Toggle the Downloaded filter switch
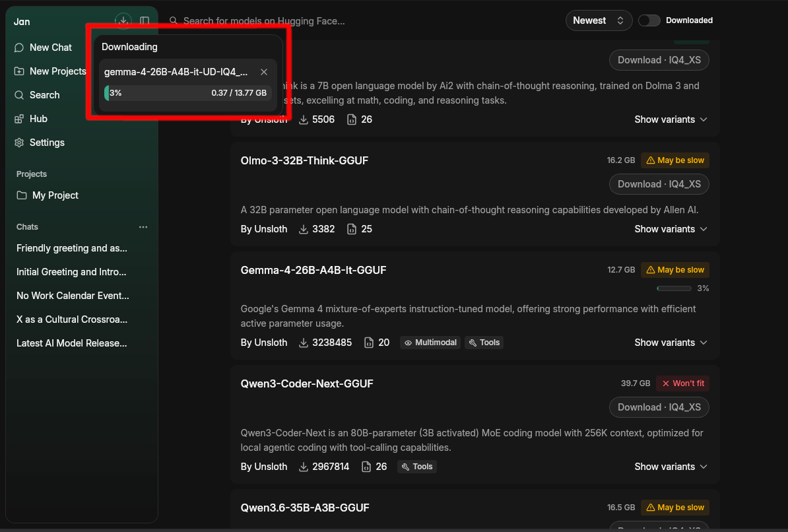Viewport: 788px width, 532px height. pos(649,20)
